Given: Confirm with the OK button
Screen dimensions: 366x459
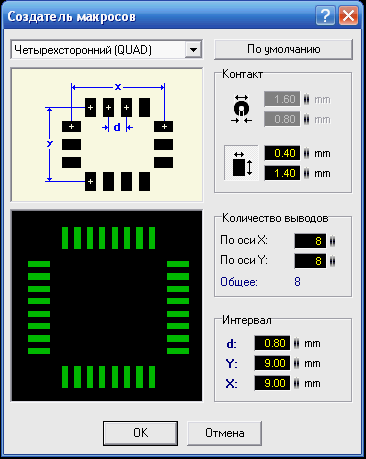Looking at the screenshot, I should coord(140,433).
